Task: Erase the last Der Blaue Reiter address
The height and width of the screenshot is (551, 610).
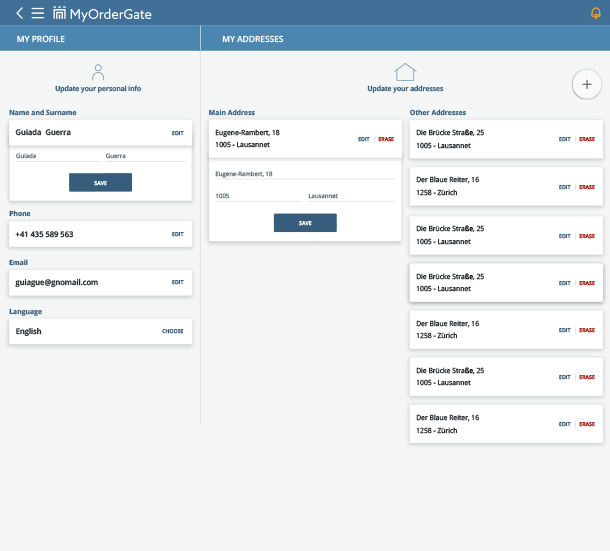Action: pos(587,424)
